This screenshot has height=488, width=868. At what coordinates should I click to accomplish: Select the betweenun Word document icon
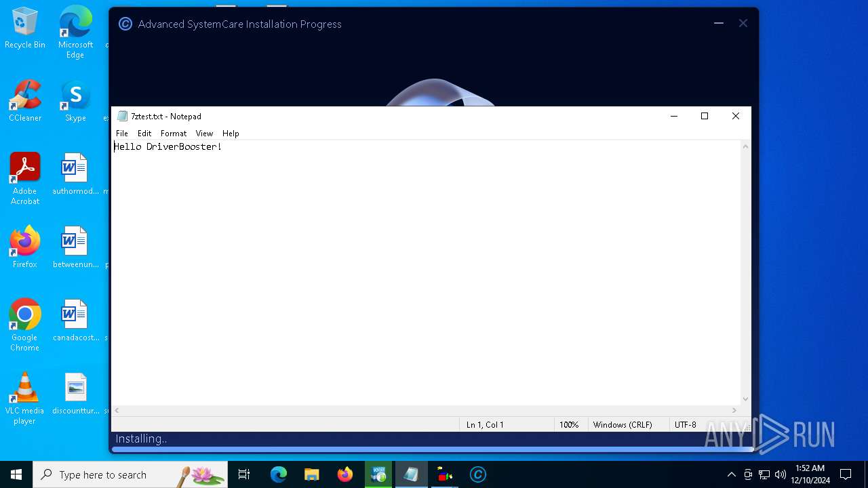tap(75, 247)
